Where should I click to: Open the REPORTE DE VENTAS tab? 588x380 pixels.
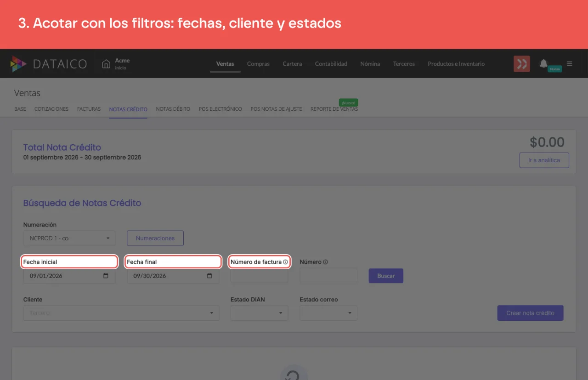(334, 109)
